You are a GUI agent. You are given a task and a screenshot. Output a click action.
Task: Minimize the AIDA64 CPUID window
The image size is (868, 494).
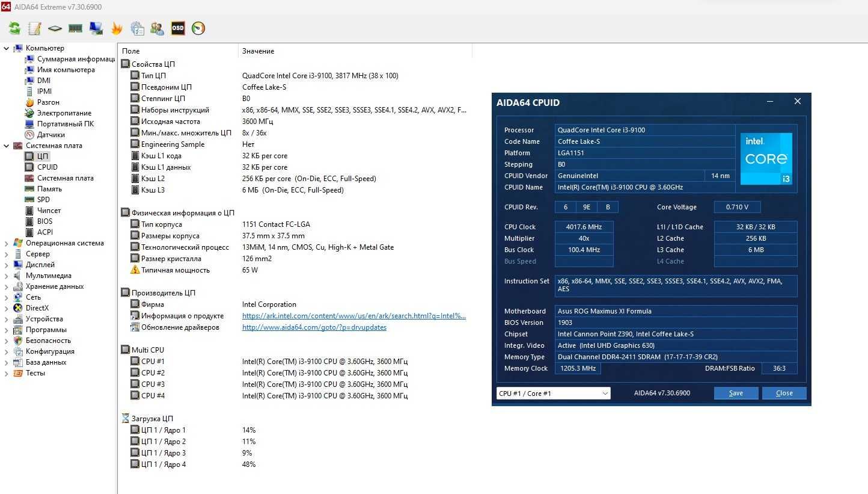(771, 102)
